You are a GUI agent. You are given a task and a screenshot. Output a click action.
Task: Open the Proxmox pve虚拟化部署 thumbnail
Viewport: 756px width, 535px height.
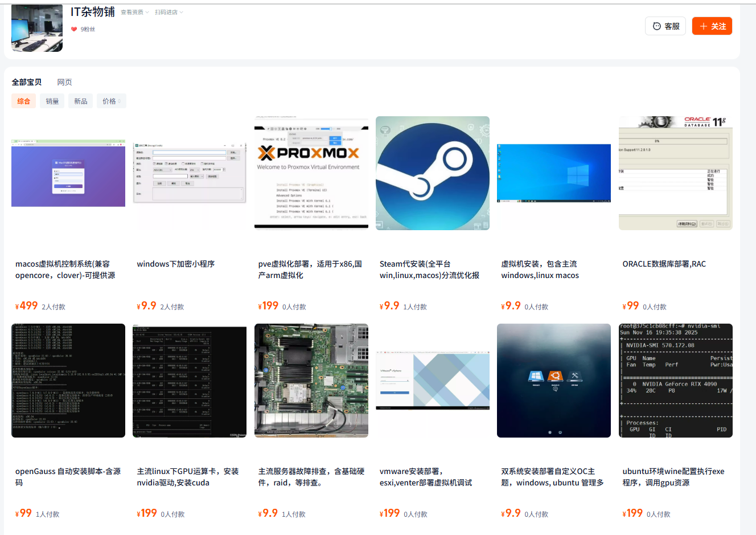[311, 173]
